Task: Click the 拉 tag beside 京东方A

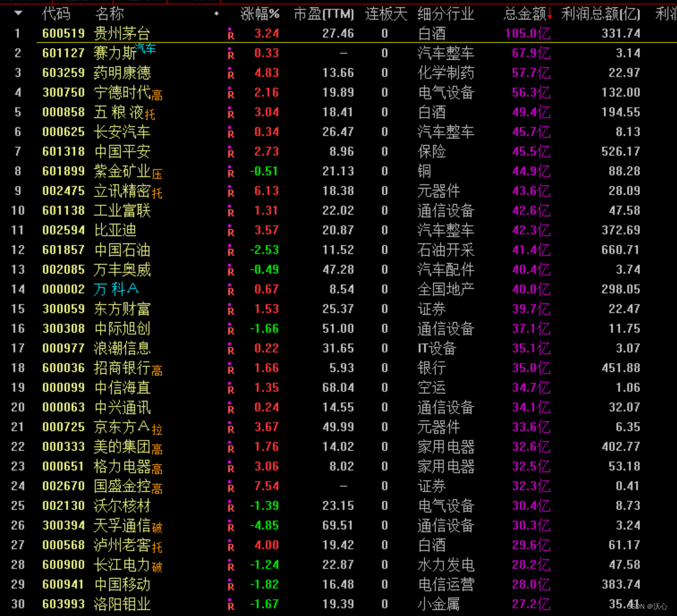Action: coord(157,429)
